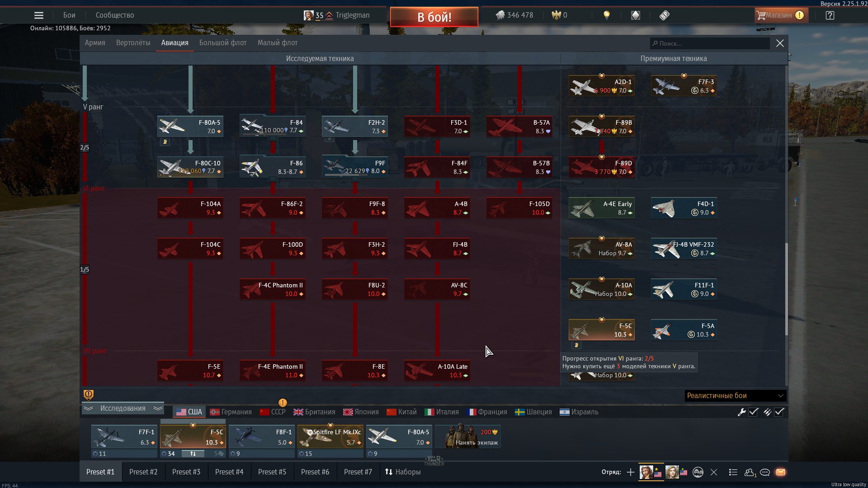Click the Triglegman player name

[x=353, y=15]
